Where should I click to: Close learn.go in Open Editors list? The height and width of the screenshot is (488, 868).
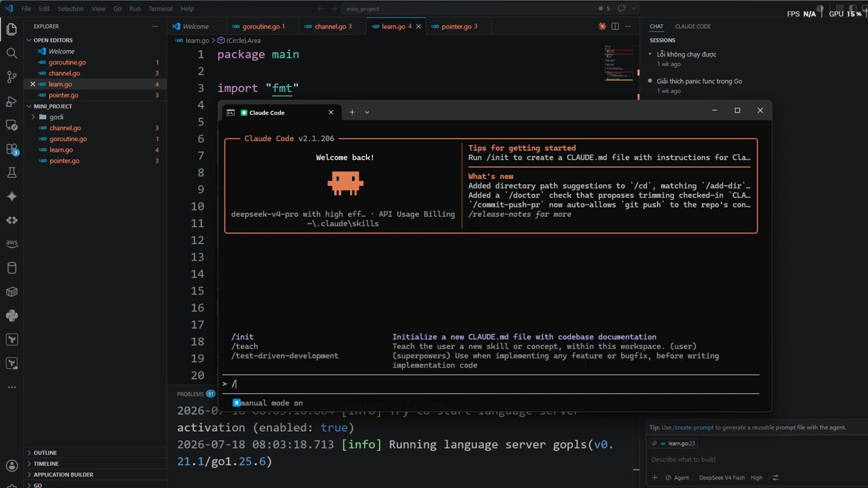(x=33, y=84)
